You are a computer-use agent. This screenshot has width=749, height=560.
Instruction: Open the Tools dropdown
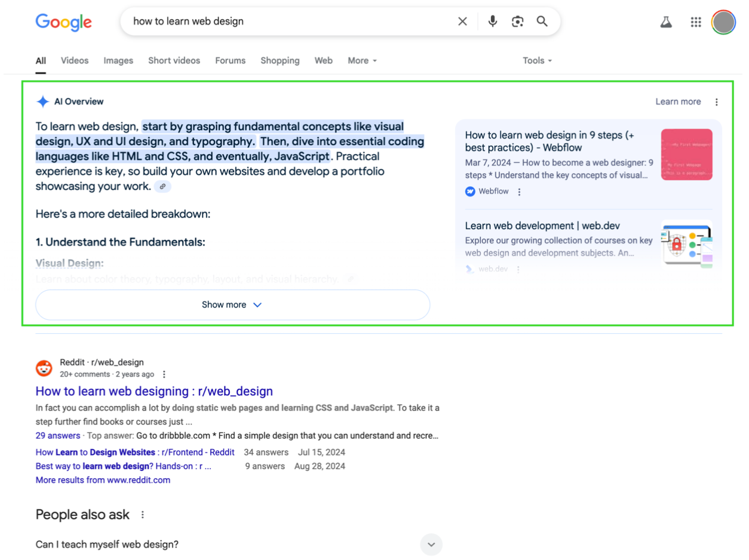(x=536, y=60)
